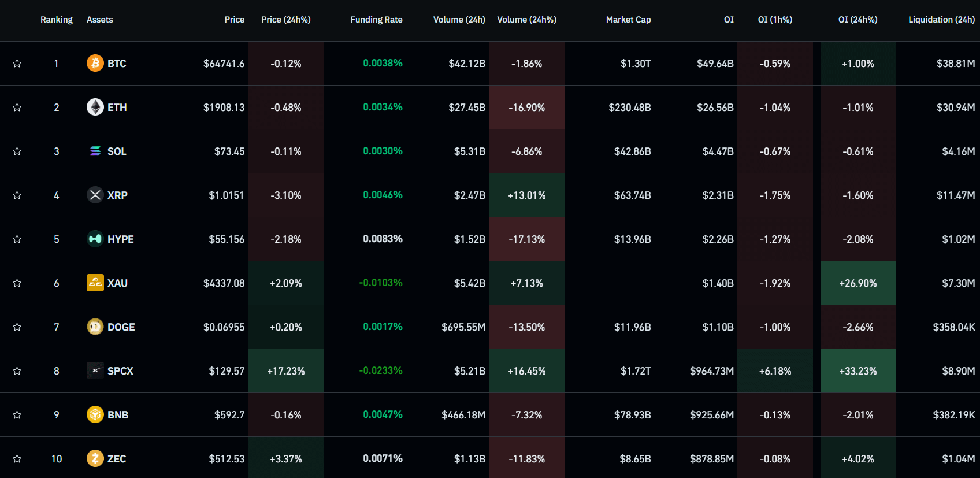Click BTC market cap $1.30T
Viewport: 980px width, 478px height.
pyautogui.click(x=636, y=64)
